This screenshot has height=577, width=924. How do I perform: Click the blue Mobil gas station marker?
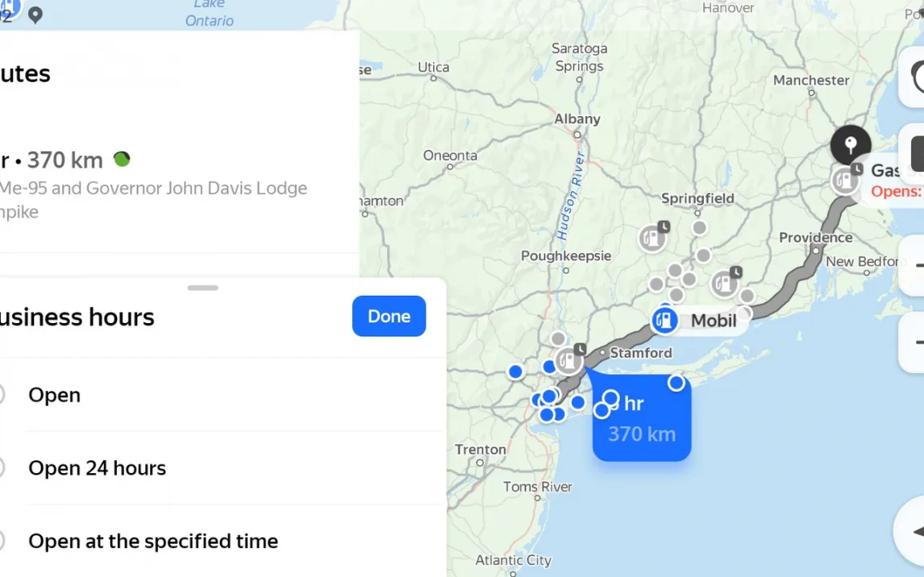click(664, 320)
